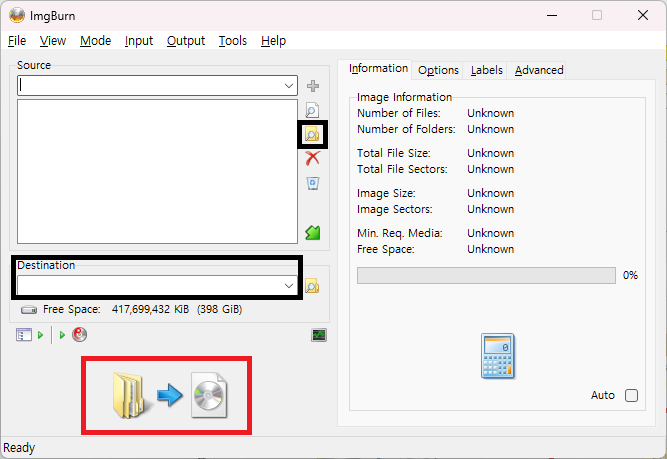Click the ImgBurn application icon in title bar
The image size is (667, 459).
coord(17,15)
